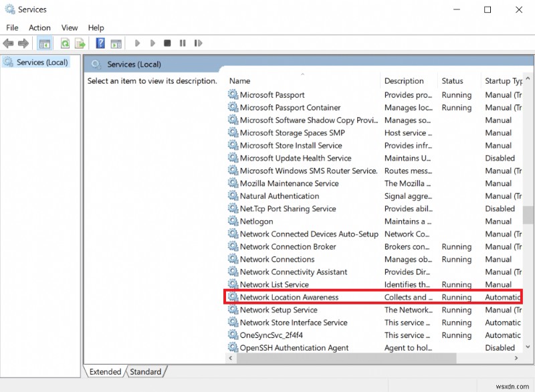Viewport: 535px width, 392px height.
Task: Open the View menu
Action: click(69, 27)
